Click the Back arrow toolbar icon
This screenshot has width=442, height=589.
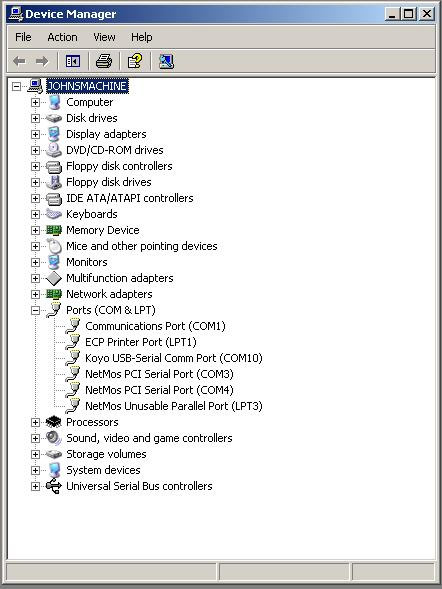19,61
